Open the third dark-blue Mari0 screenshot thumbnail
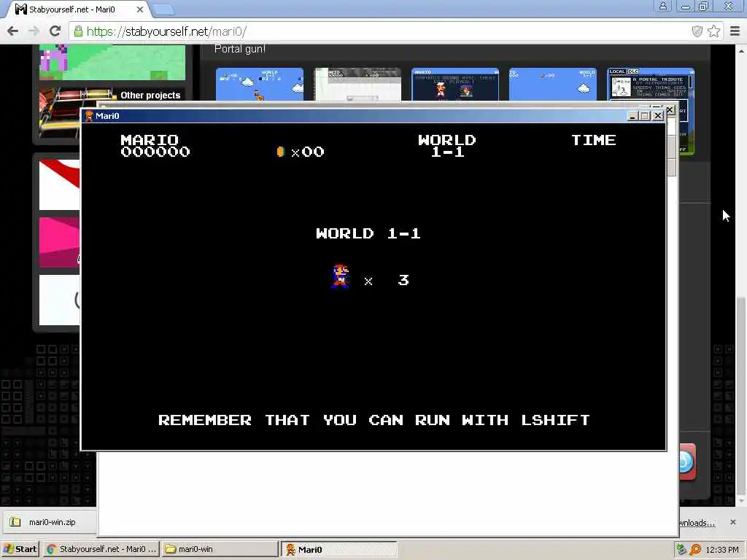This screenshot has height=560, width=747. [455, 85]
